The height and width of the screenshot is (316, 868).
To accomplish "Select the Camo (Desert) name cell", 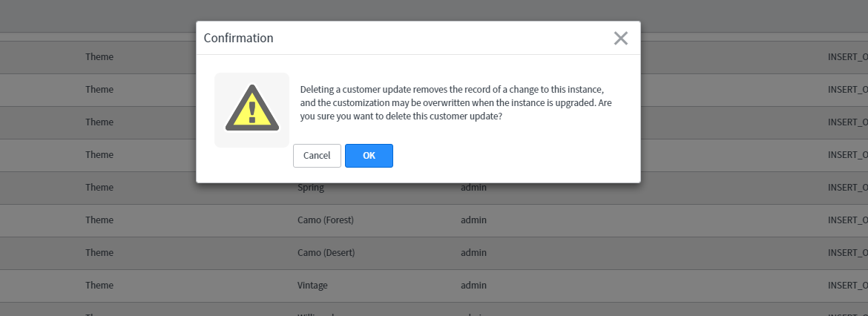I will (x=326, y=253).
